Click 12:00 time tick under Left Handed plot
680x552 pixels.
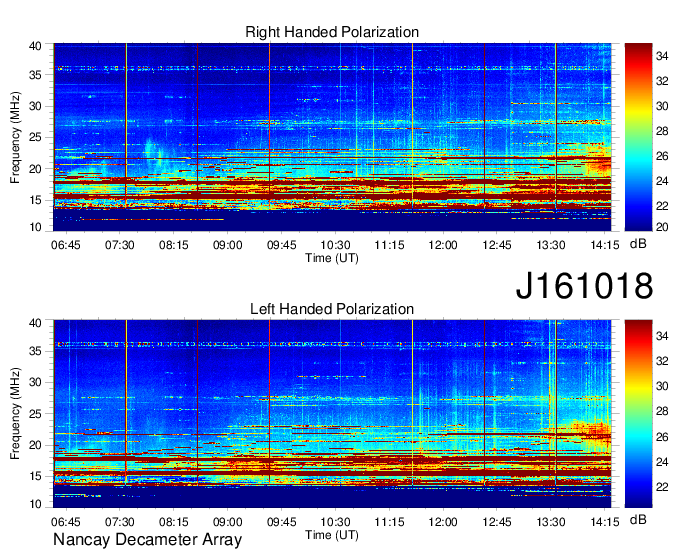[443, 521]
